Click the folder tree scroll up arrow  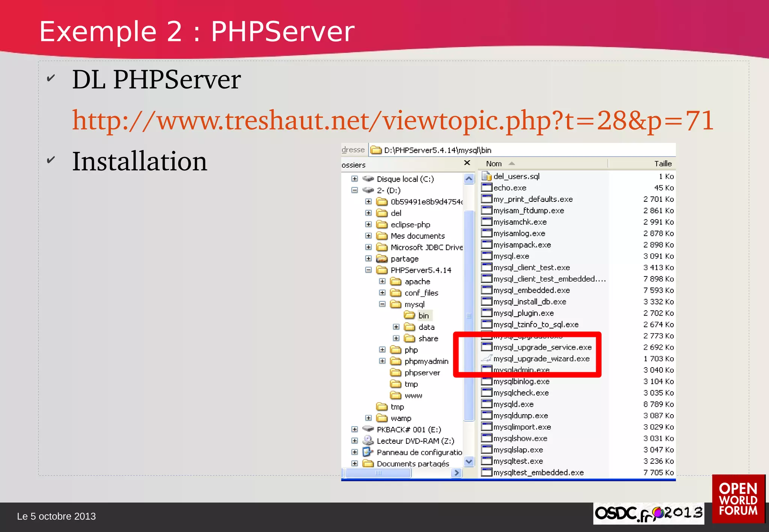pyautogui.click(x=469, y=179)
